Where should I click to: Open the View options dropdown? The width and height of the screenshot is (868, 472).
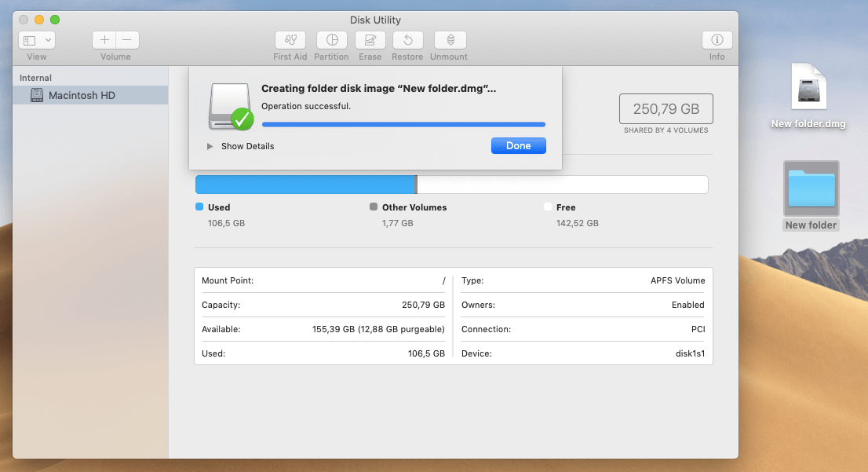(x=35, y=39)
